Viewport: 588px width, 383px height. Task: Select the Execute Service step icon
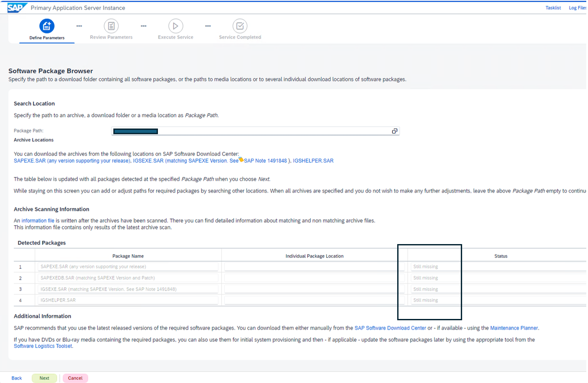(x=176, y=26)
